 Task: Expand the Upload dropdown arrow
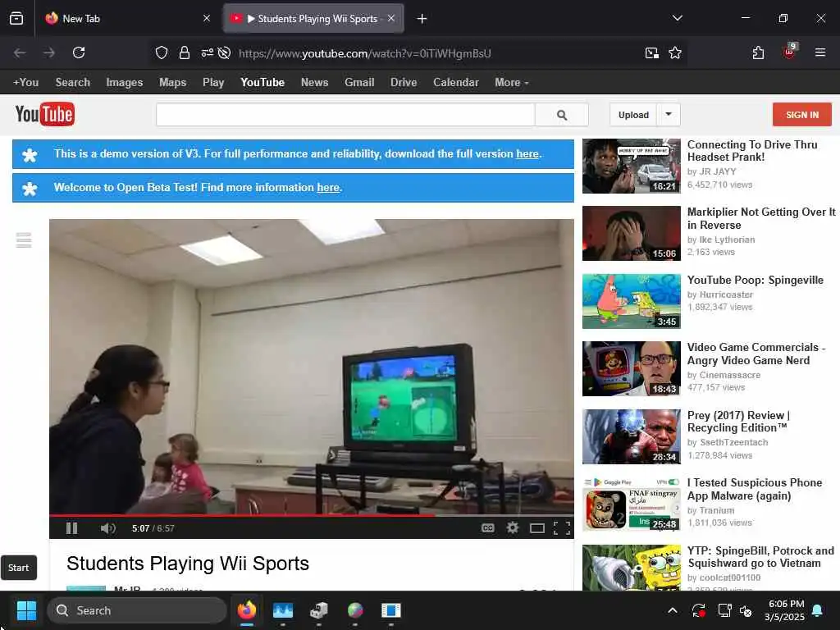(x=669, y=115)
